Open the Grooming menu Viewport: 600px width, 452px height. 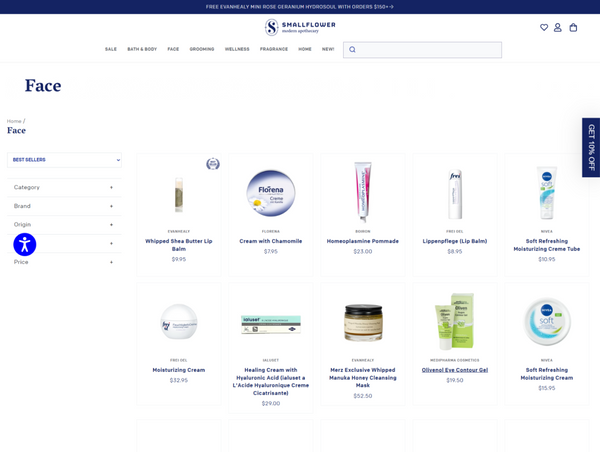[202, 49]
